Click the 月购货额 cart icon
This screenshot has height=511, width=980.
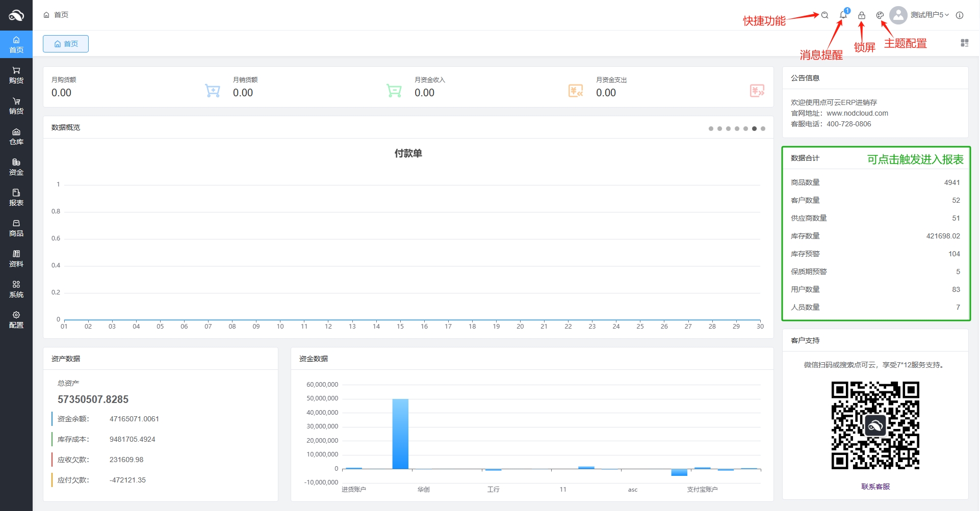tap(213, 91)
